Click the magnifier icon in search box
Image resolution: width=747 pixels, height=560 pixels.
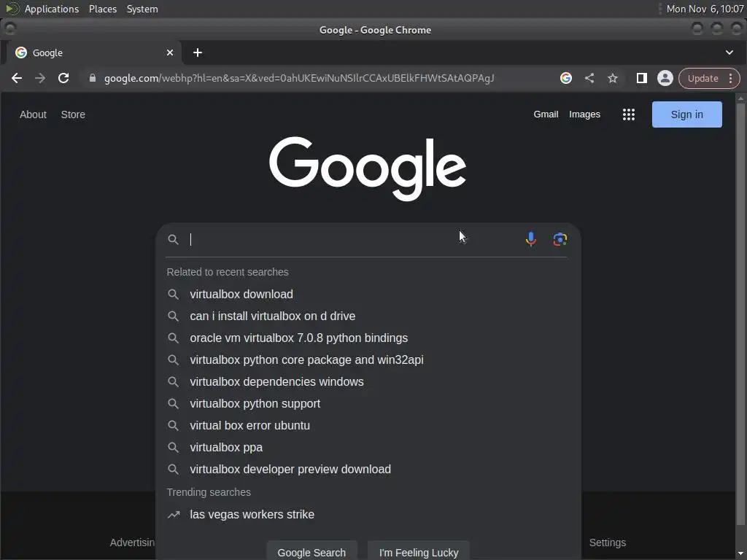coord(174,239)
